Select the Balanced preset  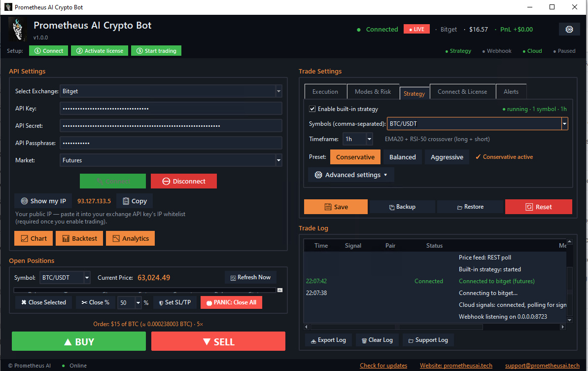pyautogui.click(x=402, y=157)
